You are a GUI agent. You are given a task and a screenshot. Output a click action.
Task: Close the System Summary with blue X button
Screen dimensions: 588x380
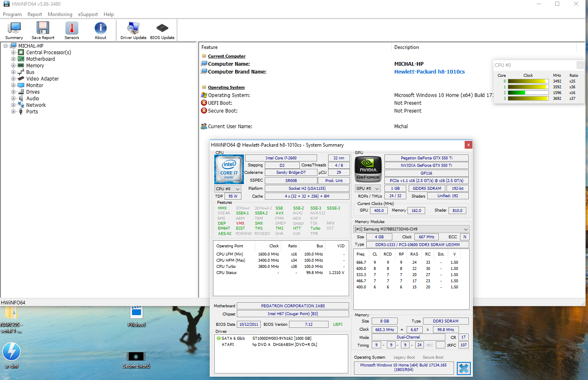tap(463, 368)
